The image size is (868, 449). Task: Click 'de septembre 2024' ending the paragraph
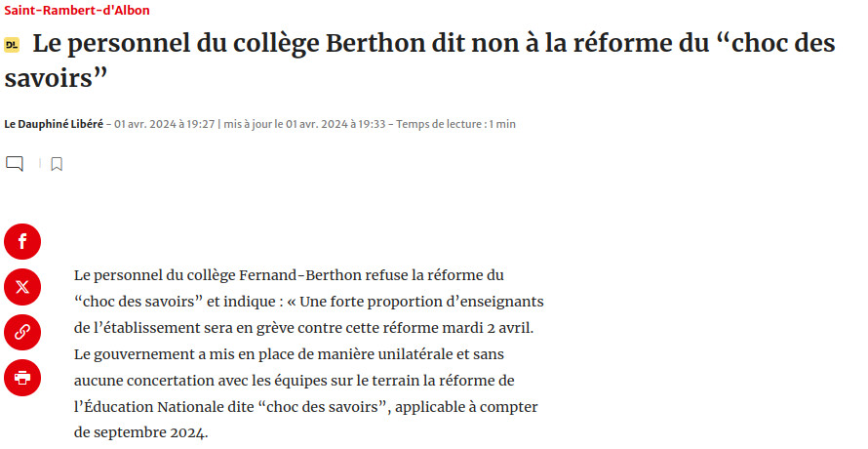[x=141, y=431]
